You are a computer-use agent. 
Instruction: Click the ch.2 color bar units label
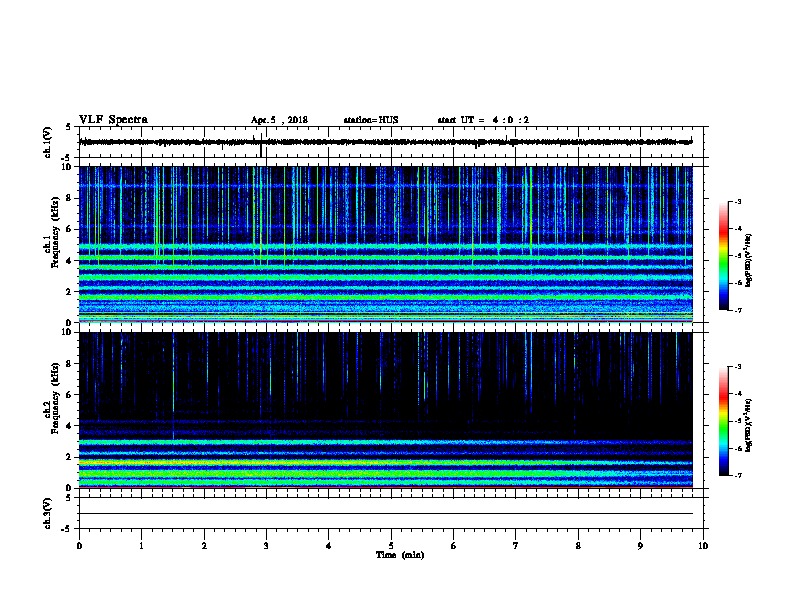pos(748,425)
